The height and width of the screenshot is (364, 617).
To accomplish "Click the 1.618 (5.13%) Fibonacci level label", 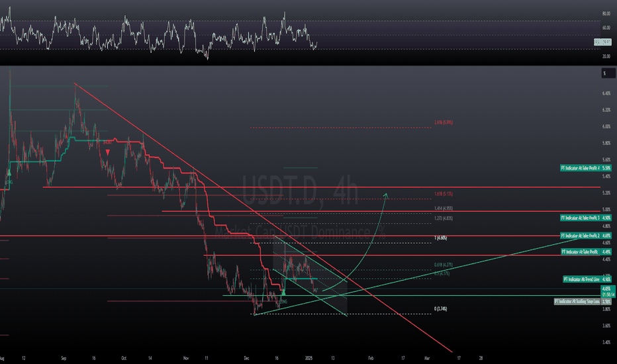I will tap(444, 194).
